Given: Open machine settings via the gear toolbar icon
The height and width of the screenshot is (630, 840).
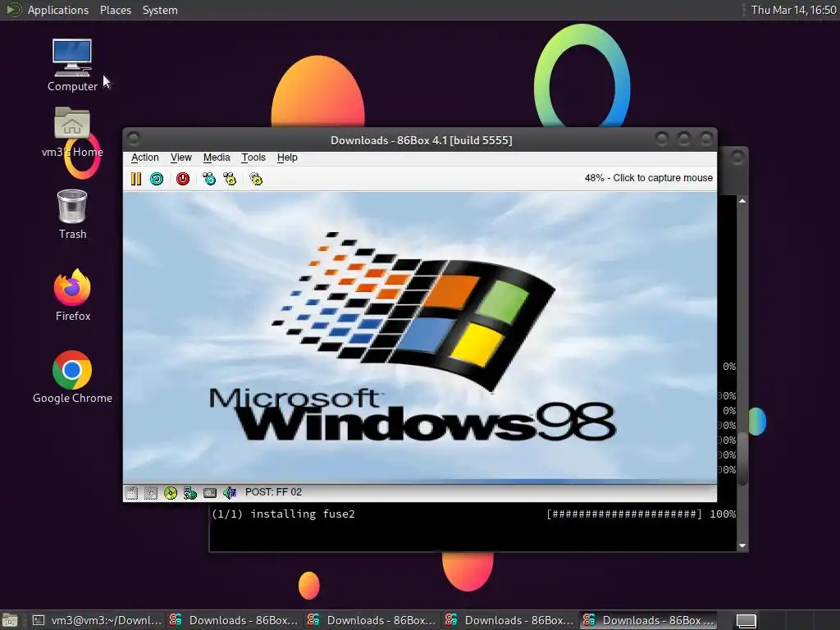Looking at the screenshot, I should pos(256,179).
